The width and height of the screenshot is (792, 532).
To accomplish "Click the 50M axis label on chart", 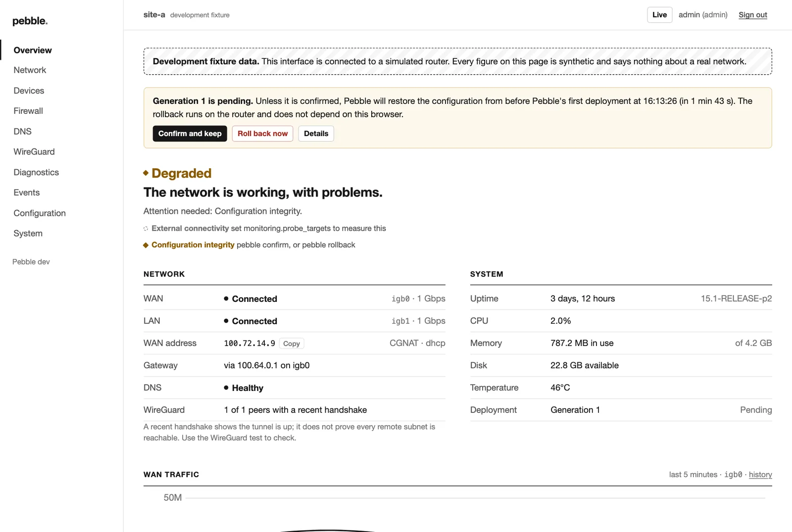I will click(173, 497).
